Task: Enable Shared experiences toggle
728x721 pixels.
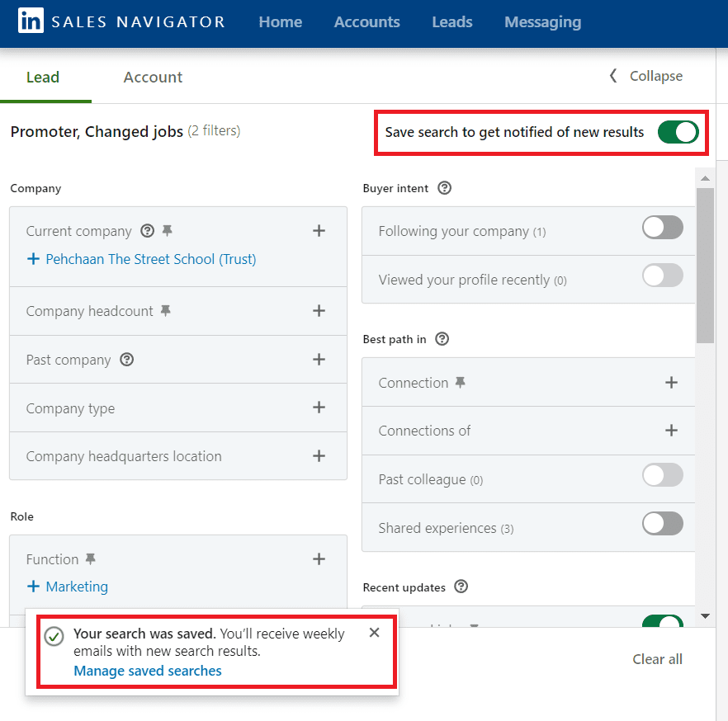Action: (662, 523)
